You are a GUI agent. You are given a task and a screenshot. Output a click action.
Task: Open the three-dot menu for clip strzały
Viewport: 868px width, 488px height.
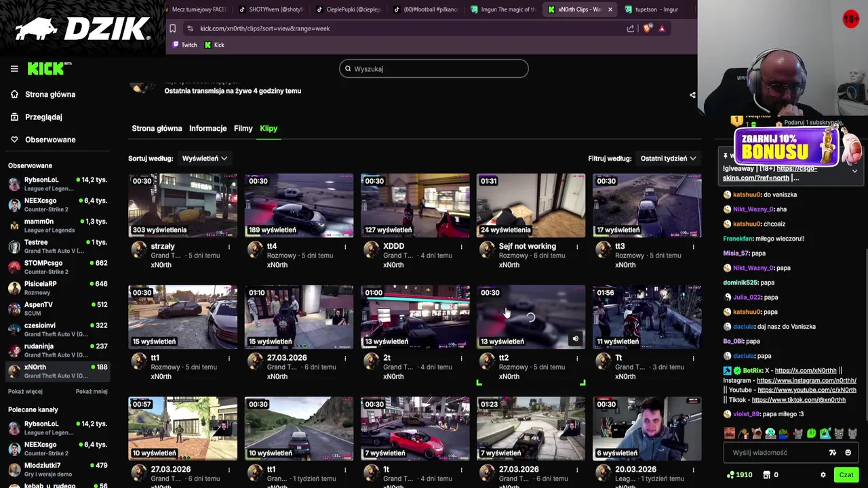(229, 247)
